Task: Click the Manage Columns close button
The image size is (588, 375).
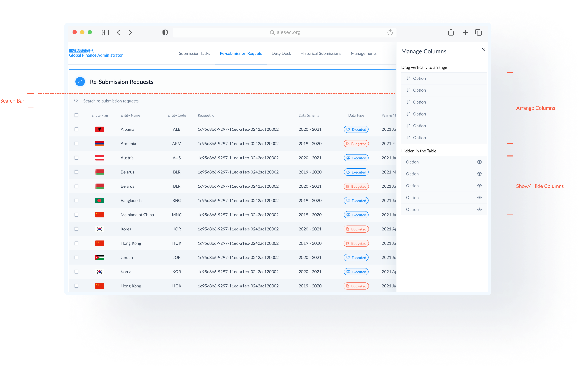Action: (484, 50)
